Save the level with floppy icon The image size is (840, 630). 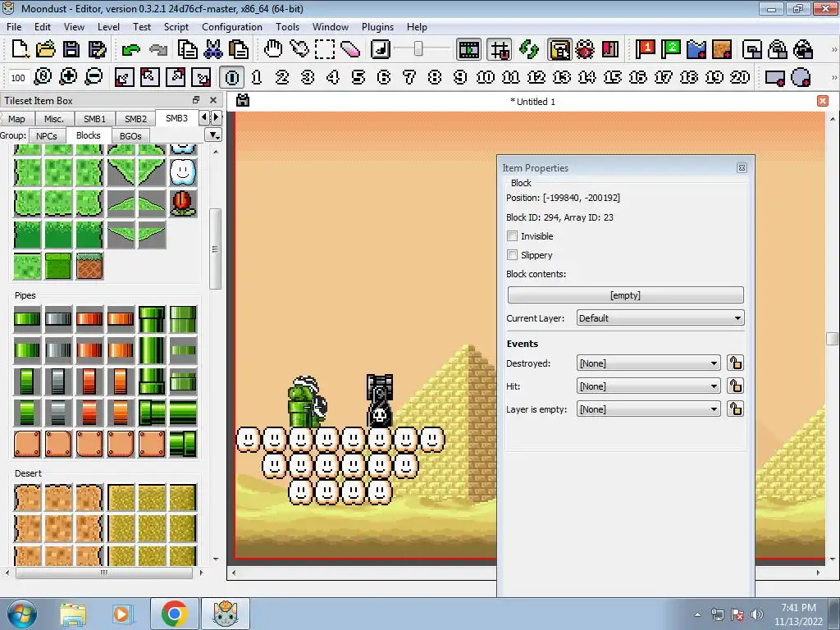pos(71,49)
